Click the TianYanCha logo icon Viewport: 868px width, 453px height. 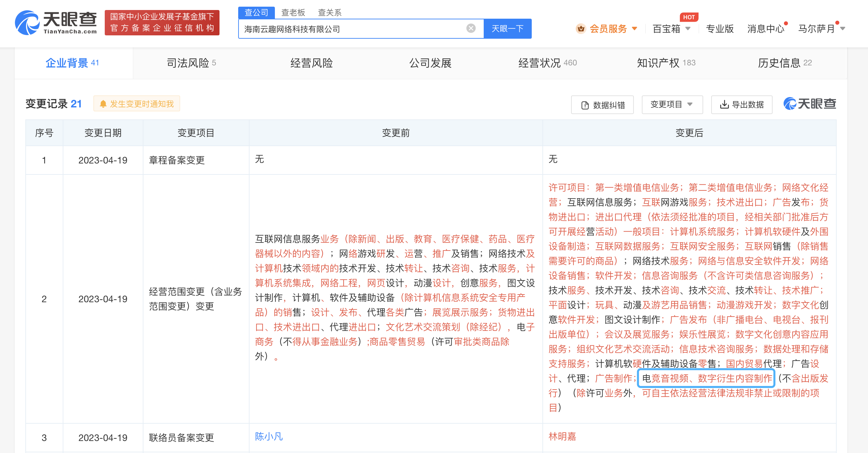[x=27, y=22]
